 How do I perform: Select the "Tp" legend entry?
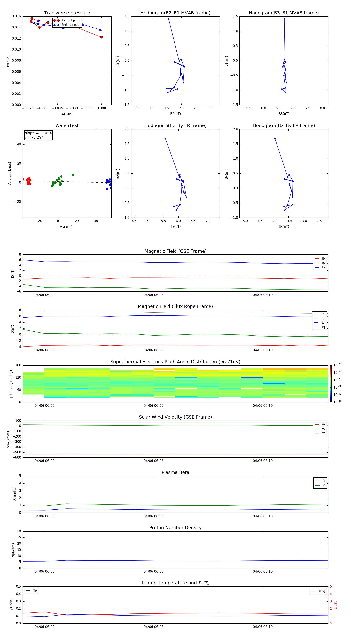[31, 591]
